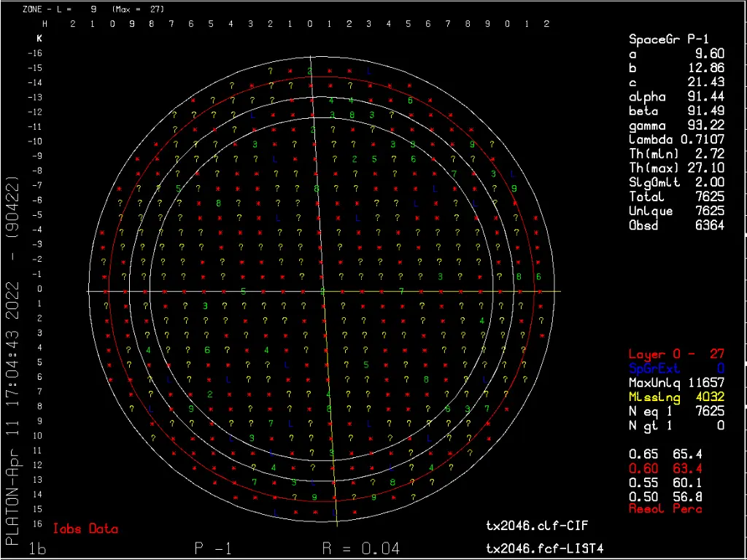Select K-axis row label 13

(37, 480)
